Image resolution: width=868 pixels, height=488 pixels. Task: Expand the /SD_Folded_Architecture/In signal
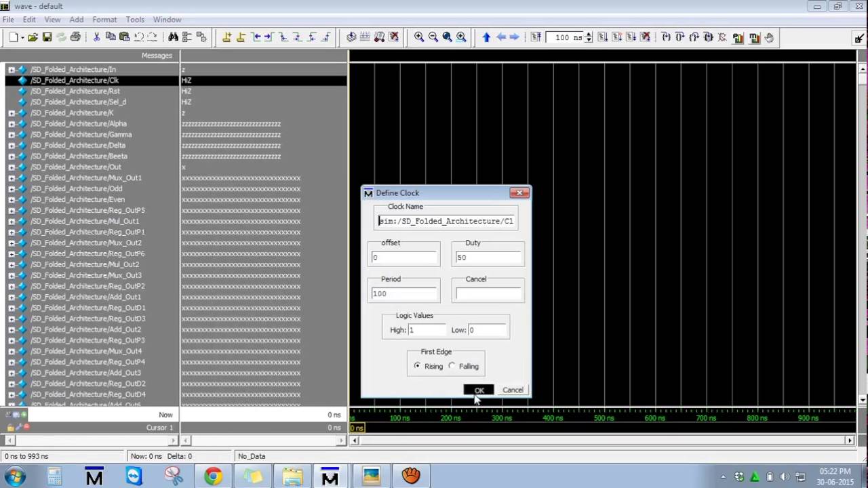[12, 69]
